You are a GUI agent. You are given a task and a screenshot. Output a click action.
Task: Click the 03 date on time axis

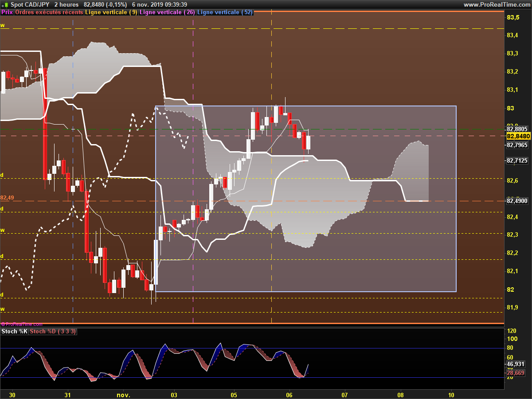(x=174, y=395)
